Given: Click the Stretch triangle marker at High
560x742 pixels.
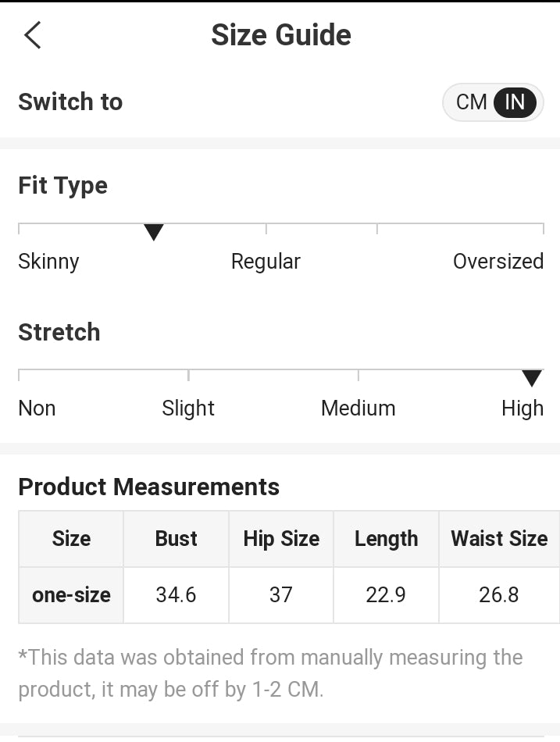Looking at the screenshot, I should pos(532,378).
